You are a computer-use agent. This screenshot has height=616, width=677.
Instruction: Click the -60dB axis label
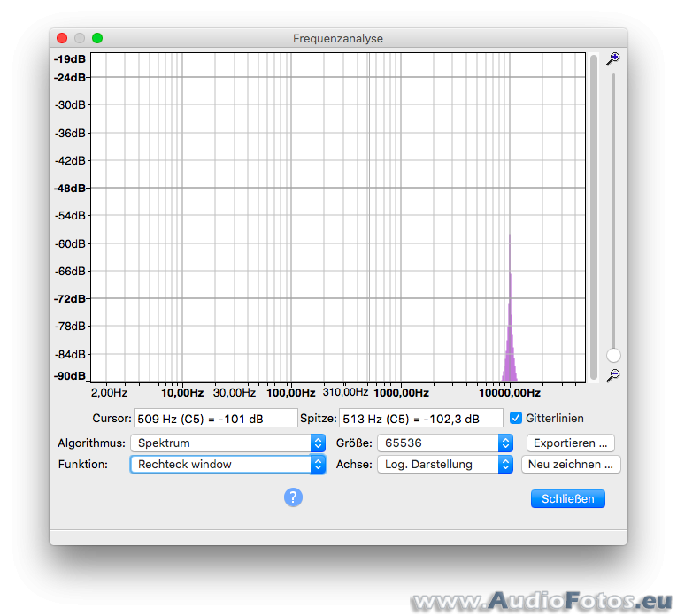coord(70,244)
